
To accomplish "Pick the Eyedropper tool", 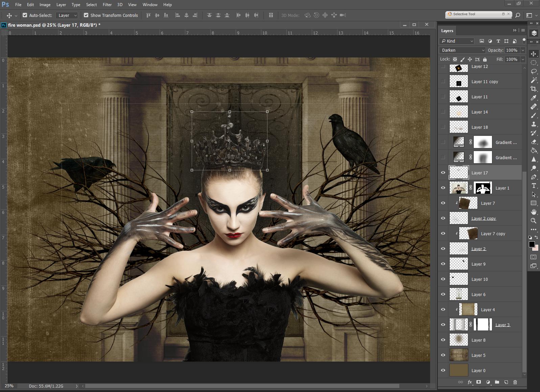I will [x=534, y=98].
